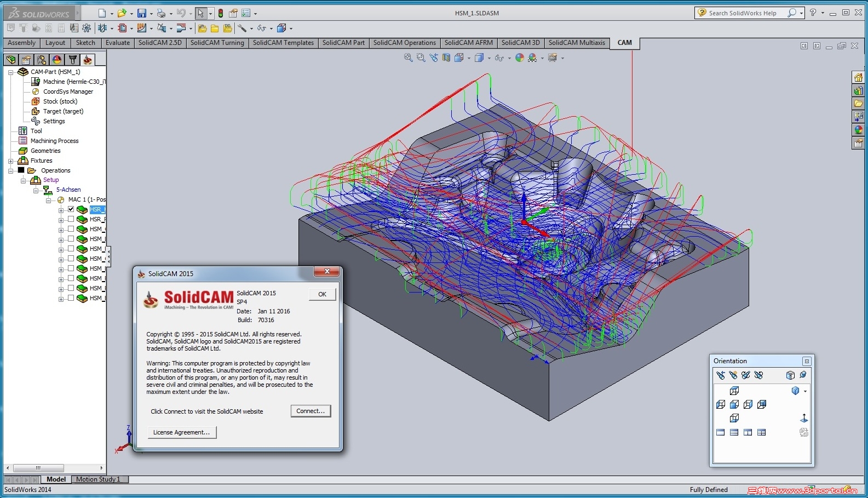The height and width of the screenshot is (498, 868).
Task: Click the Rebuild traffic light icon
Action: pos(221,13)
